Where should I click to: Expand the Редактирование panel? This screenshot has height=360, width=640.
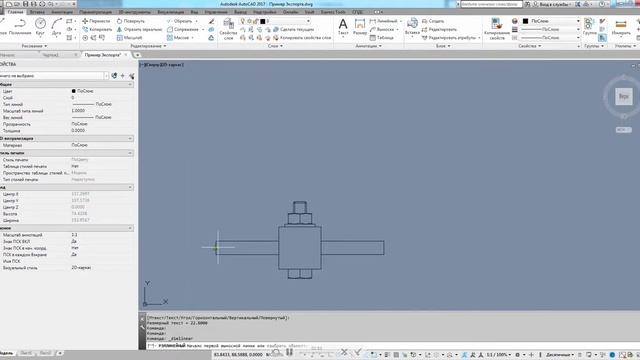coord(148,46)
